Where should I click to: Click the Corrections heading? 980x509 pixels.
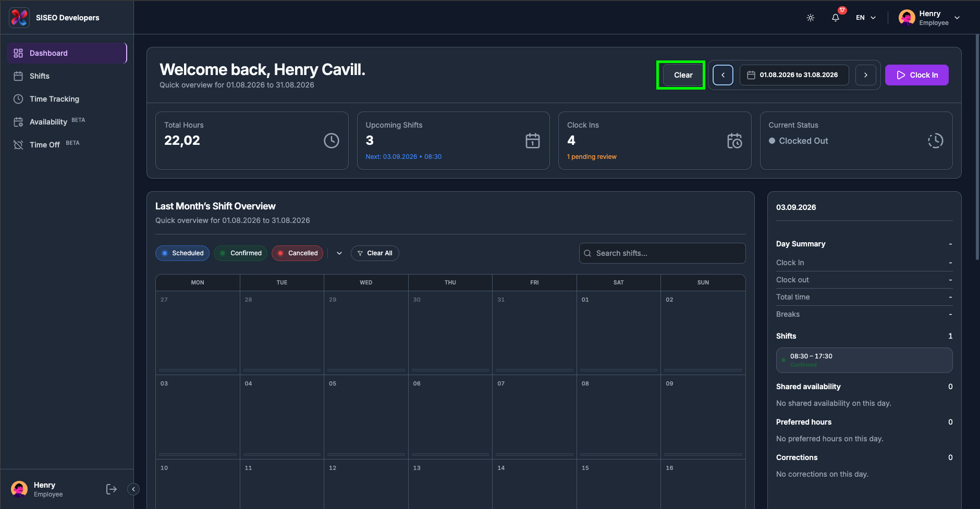tap(797, 457)
